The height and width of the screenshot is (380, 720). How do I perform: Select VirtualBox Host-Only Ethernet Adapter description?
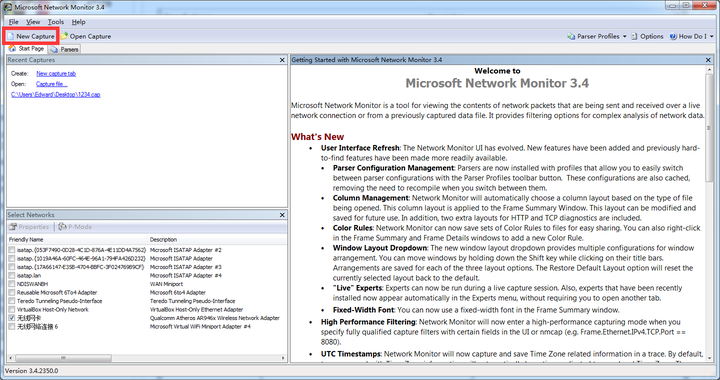tap(197, 309)
